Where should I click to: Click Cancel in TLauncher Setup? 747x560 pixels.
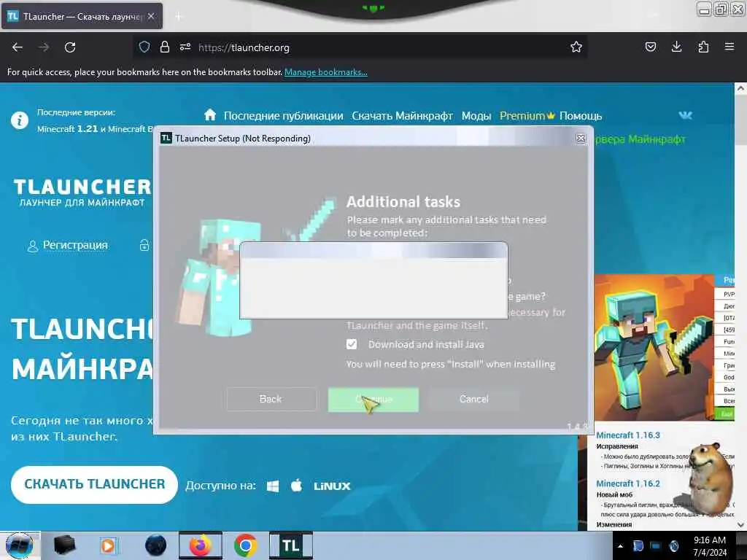coord(474,399)
